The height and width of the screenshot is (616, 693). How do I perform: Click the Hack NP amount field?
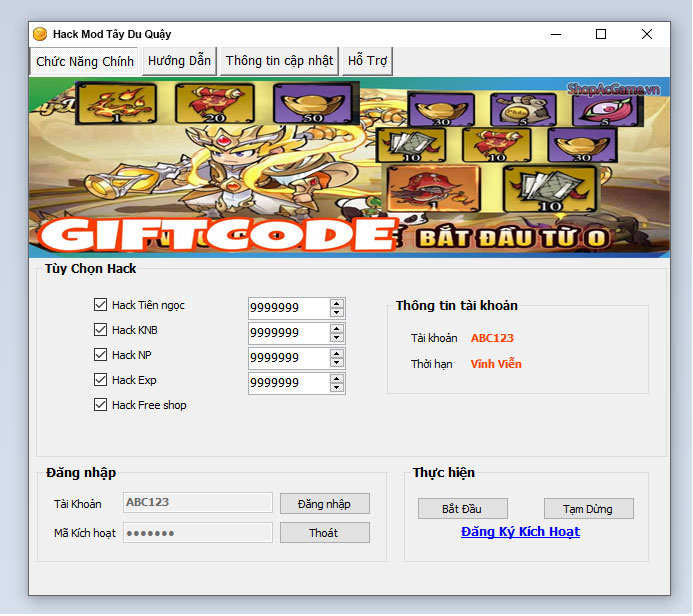(x=289, y=358)
